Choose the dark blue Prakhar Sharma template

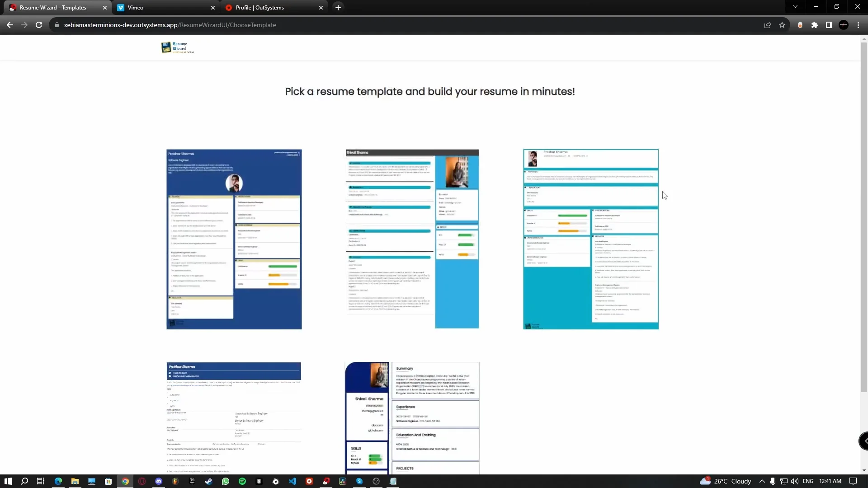tap(234, 239)
